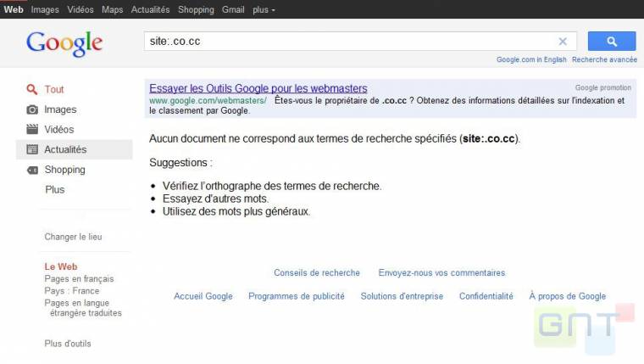The height and width of the screenshot is (364, 644).
Task: Click the camera icon beside Images
Action: click(32, 109)
